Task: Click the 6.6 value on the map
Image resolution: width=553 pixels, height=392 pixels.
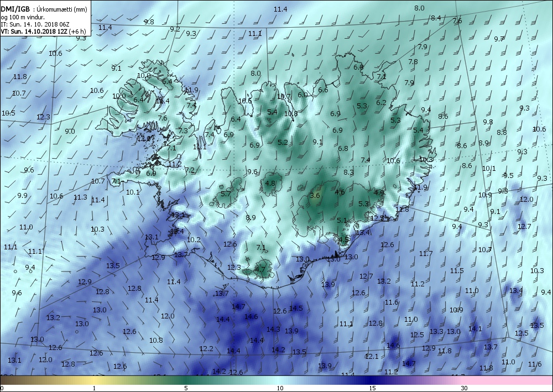Action: (323, 90)
